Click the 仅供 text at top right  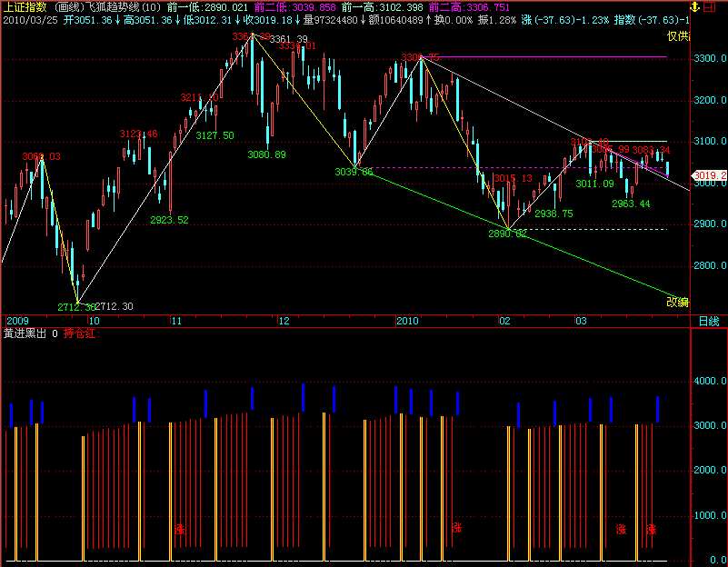[678, 35]
